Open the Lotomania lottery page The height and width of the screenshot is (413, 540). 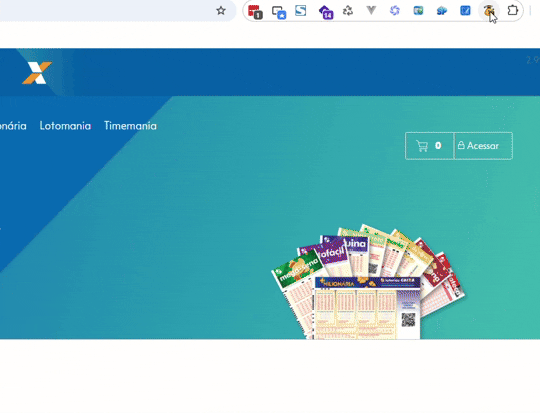[x=65, y=126]
